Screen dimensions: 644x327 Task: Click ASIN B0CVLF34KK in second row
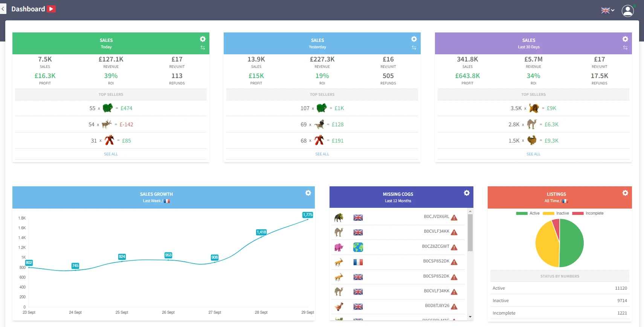(436, 232)
